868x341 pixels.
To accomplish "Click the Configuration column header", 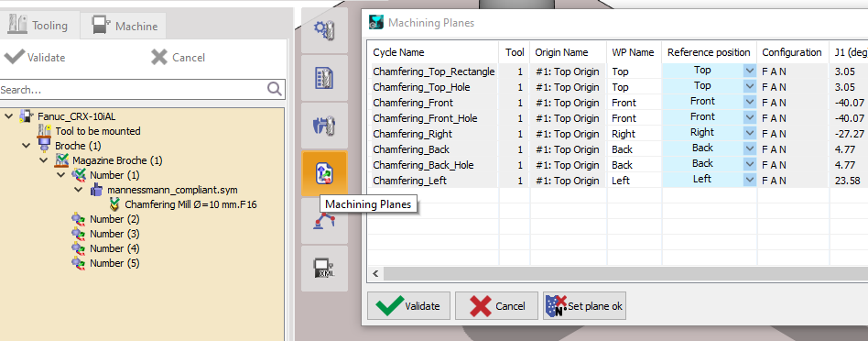I will [x=793, y=52].
